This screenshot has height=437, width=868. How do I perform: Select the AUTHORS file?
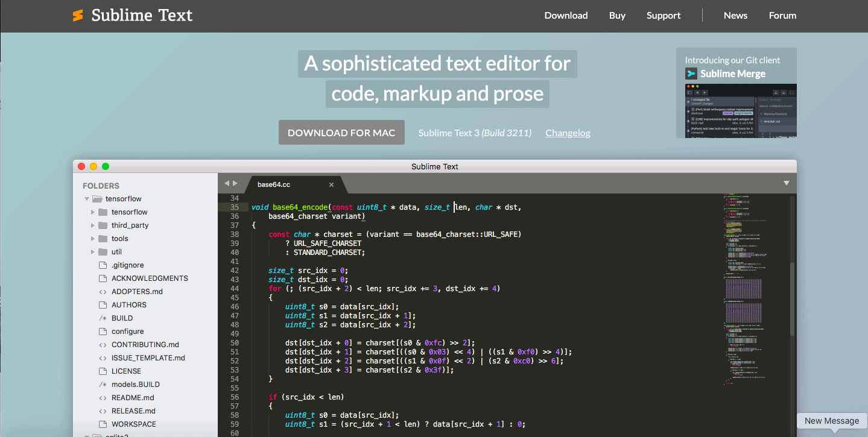click(129, 305)
